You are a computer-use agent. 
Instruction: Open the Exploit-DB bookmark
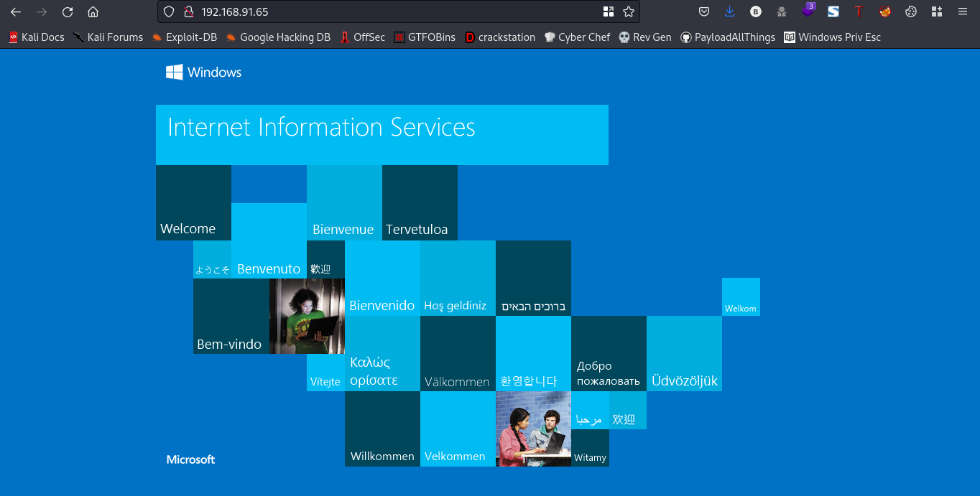point(184,37)
